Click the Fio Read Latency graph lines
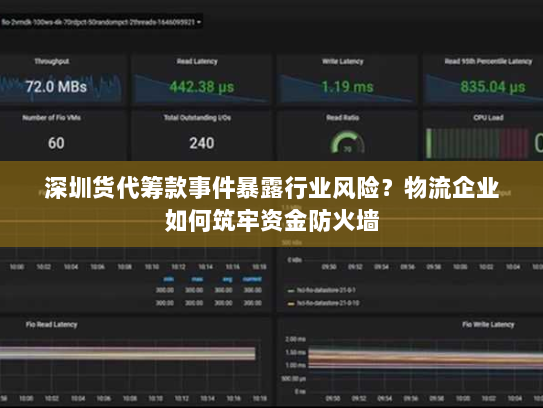Image resolution: width=543 pixels, height=408 pixels. coord(128,354)
